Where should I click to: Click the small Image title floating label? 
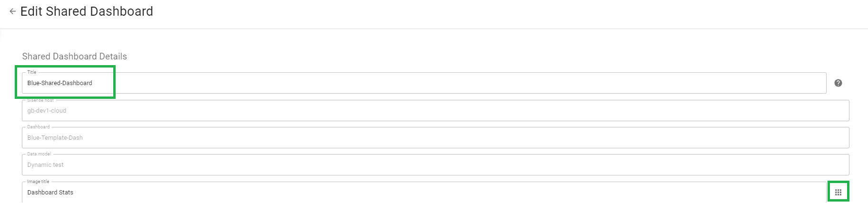pyautogui.click(x=38, y=182)
